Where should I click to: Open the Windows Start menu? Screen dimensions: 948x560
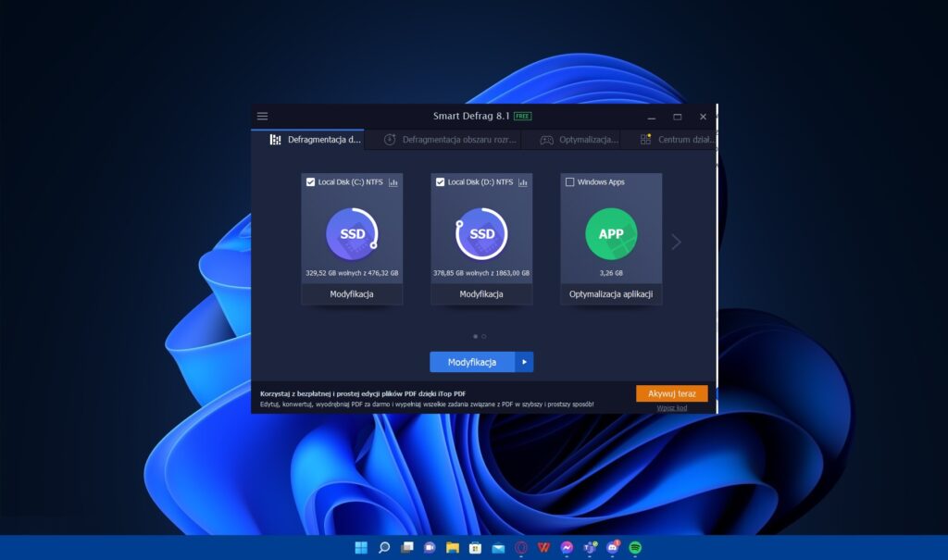pyautogui.click(x=361, y=548)
